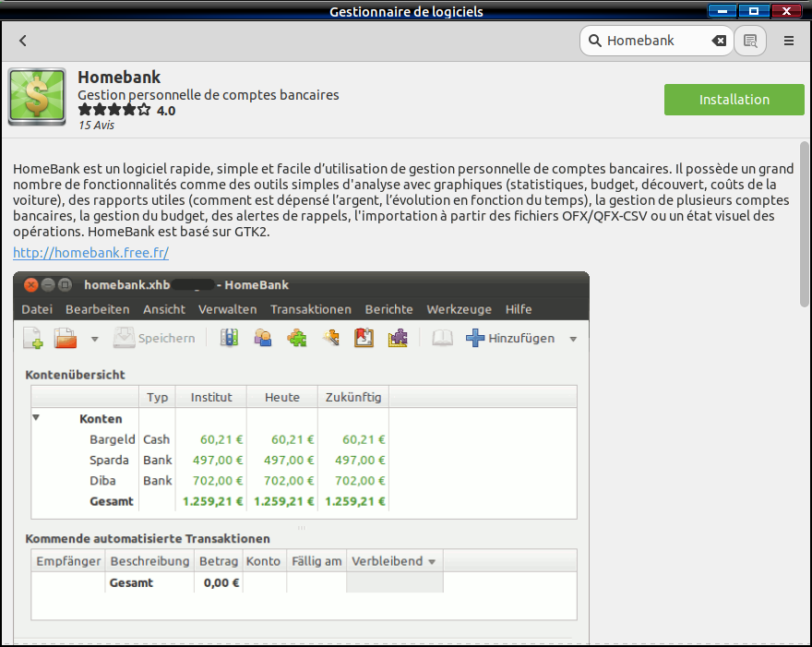Collapse the Konten tree triangle
812x647 pixels.
pos(36,417)
